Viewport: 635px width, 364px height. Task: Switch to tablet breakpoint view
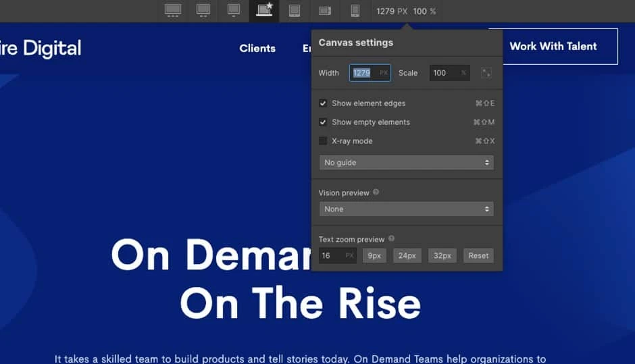click(x=295, y=11)
